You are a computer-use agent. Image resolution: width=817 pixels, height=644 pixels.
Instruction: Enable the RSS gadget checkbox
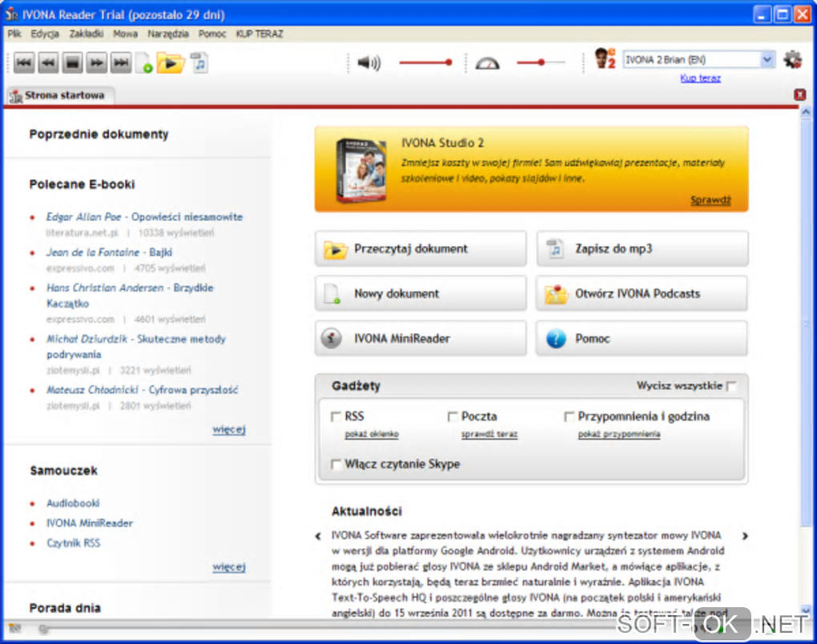pos(336,417)
